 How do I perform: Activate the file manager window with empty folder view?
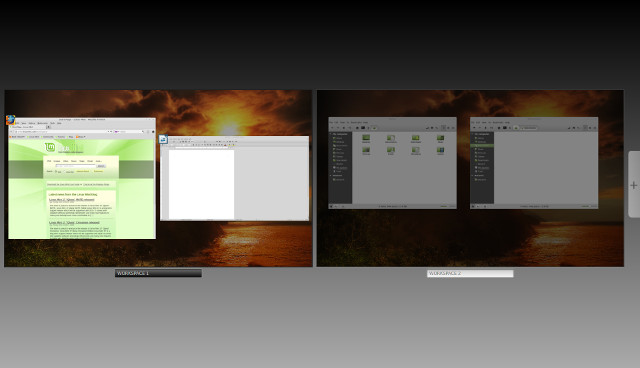tap(534, 163)
